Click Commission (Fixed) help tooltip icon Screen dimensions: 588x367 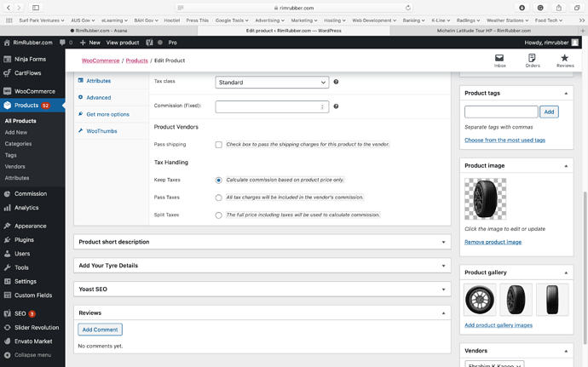(336, 106)
